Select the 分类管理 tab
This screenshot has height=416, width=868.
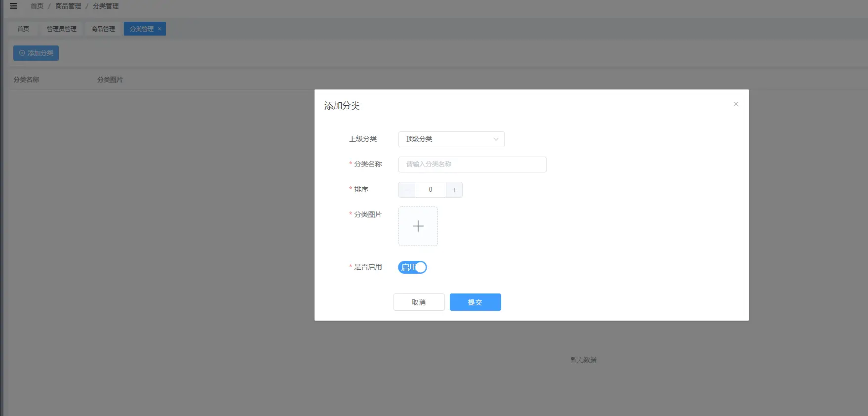[x=141, y=29]
